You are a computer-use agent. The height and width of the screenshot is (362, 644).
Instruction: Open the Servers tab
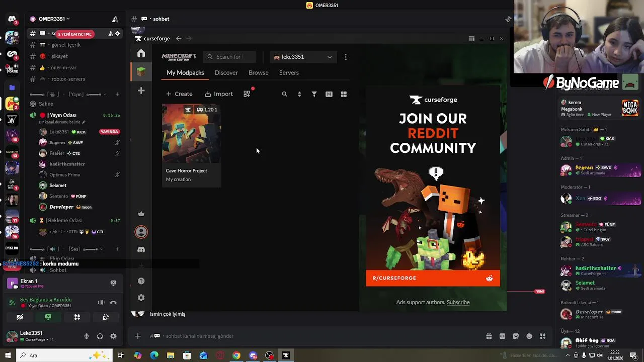[289, 73]
